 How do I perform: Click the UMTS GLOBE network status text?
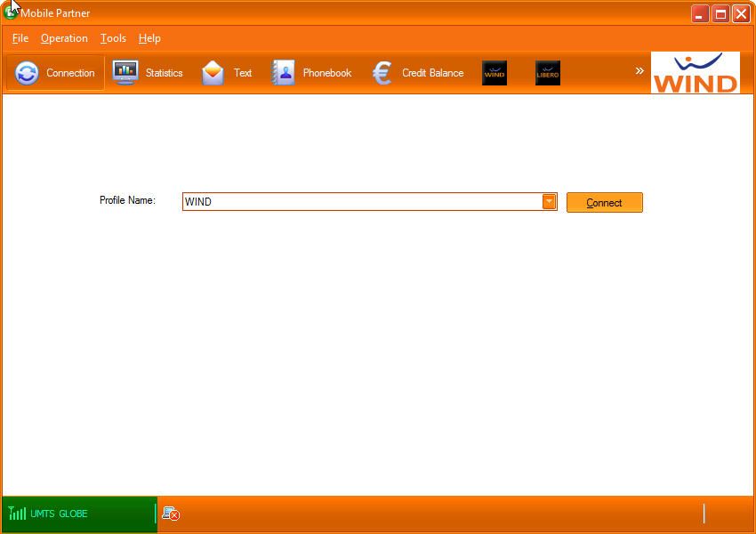pos(59,514)
